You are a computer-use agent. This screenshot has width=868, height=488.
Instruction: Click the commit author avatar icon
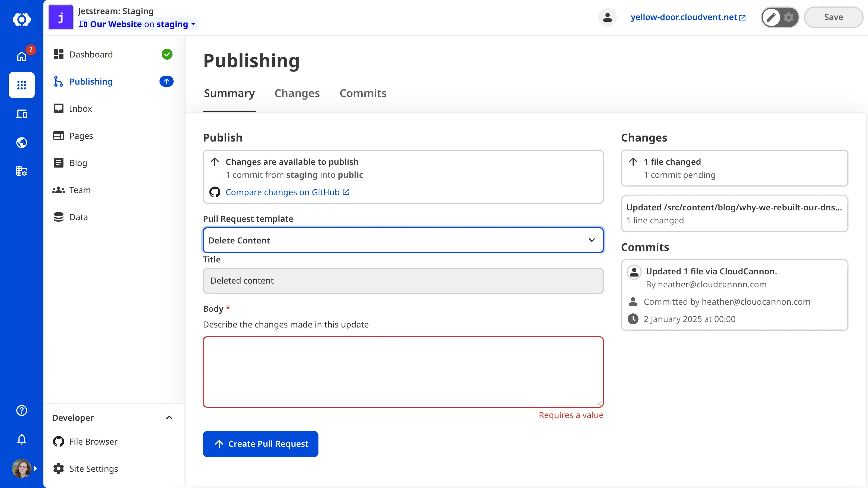[x=634, y=272]
